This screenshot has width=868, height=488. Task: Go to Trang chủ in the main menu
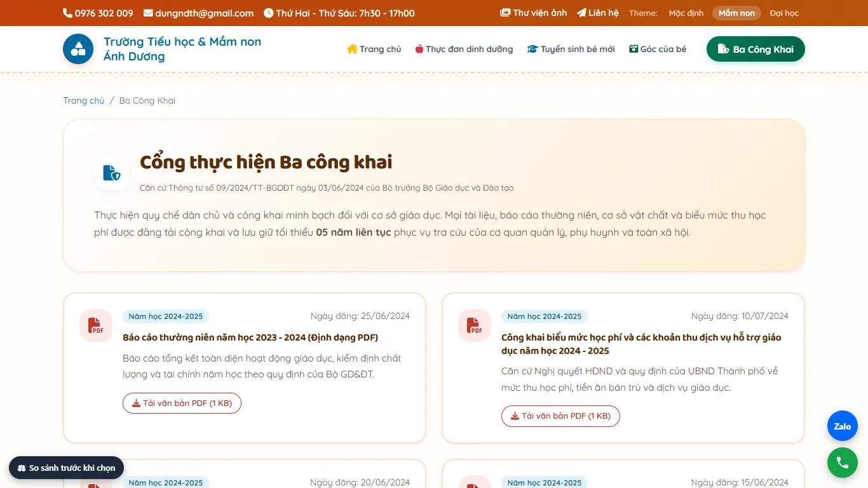pos(374,49)
